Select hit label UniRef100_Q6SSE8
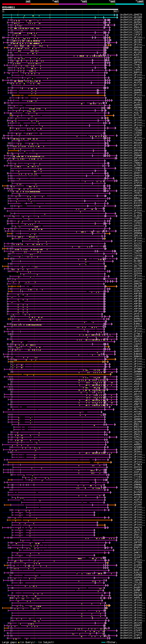 point(131,40)
